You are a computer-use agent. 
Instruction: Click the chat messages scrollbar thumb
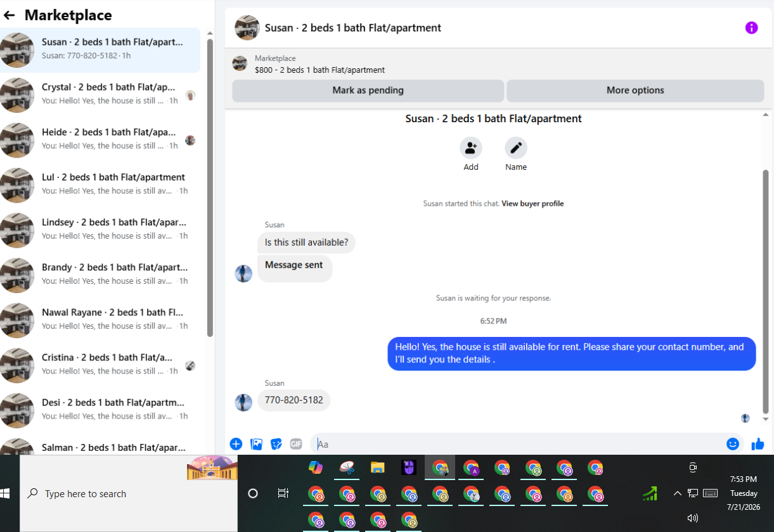pos(765,291)
